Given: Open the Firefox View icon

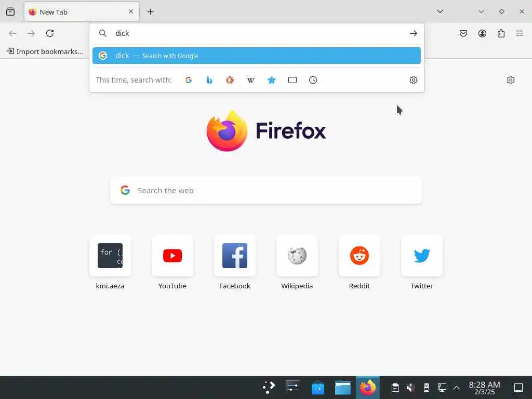Looking at the screenshot, I should click(x=10, y=12).
